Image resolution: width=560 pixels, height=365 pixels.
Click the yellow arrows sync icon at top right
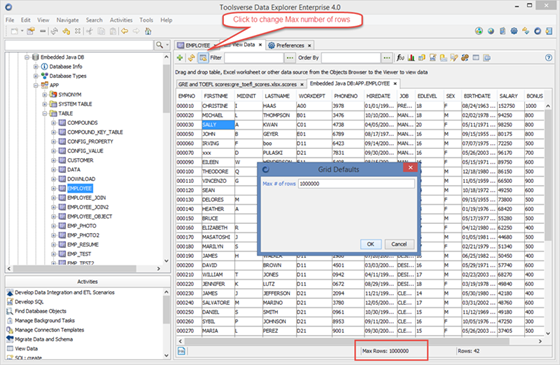pyautogui.click(x=526, y=31)
